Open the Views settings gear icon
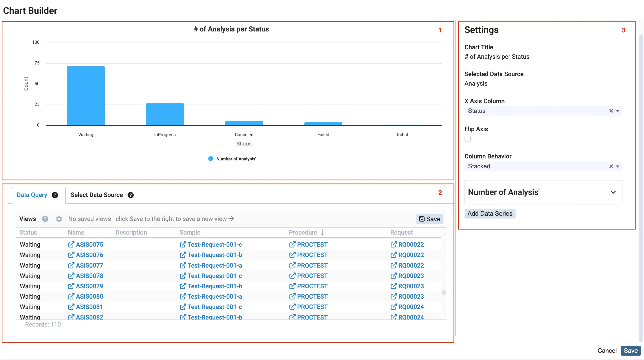This screenshot has height=360, width=644. (59, 219)
